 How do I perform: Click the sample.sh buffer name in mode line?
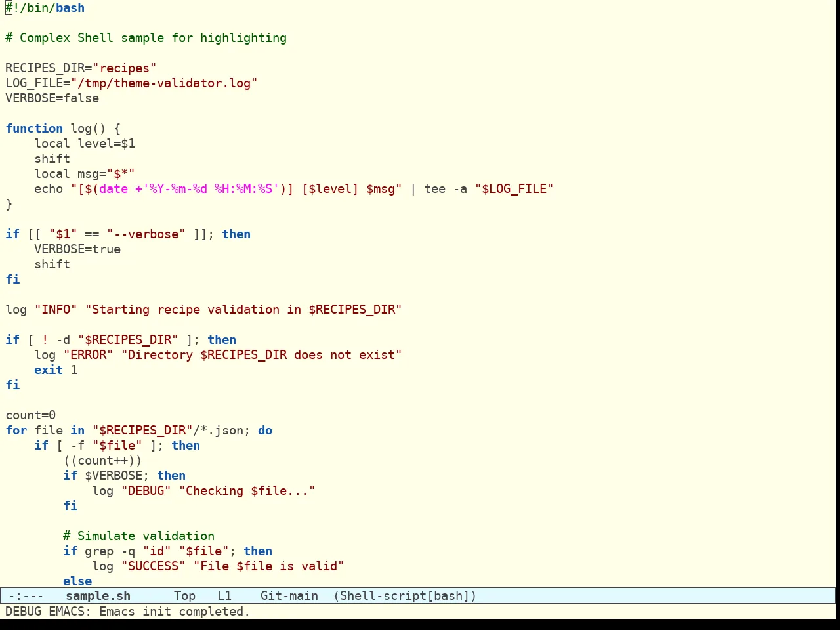click(98, 596)
